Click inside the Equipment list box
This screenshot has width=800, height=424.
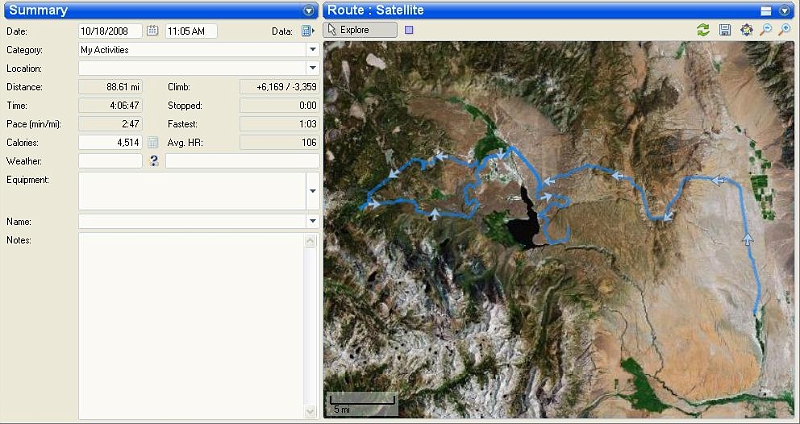[x=192, y=191]
